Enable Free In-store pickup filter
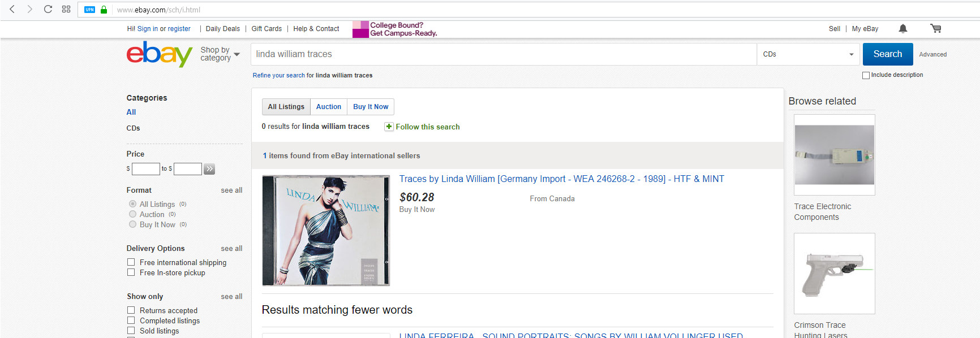 (x=131, y=272)
